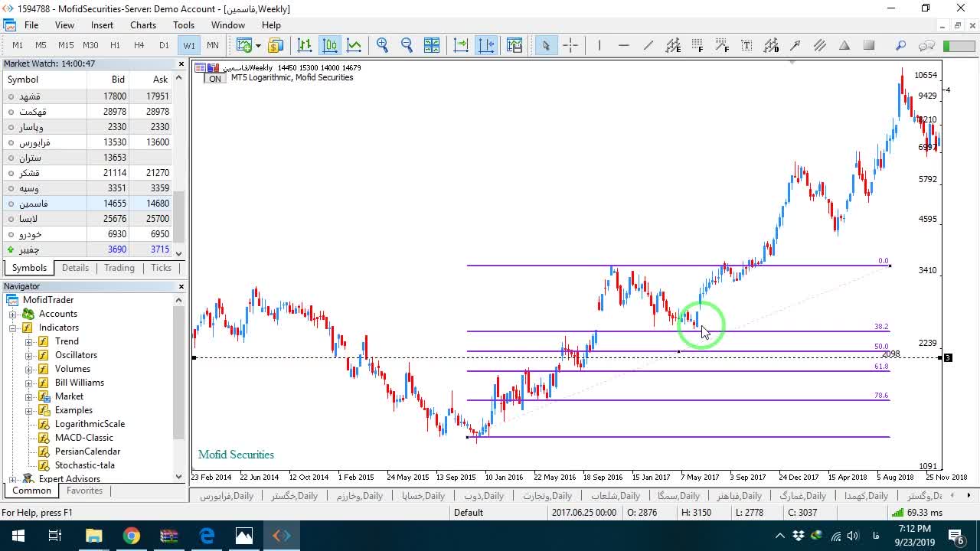Zoom out of the chart

point(407,45)
